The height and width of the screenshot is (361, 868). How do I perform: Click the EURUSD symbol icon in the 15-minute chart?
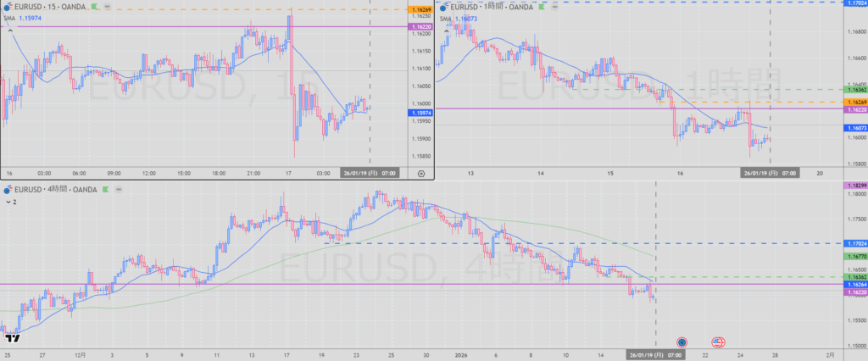(x=8, y=7)
